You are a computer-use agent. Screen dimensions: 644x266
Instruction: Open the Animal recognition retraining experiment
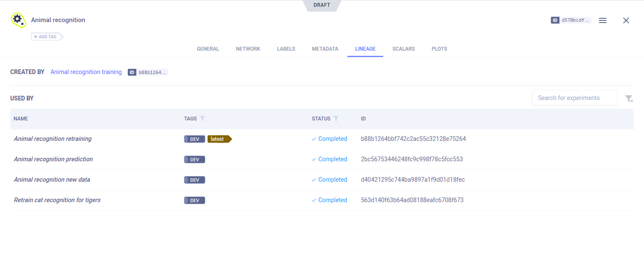[x=53, y=139]
